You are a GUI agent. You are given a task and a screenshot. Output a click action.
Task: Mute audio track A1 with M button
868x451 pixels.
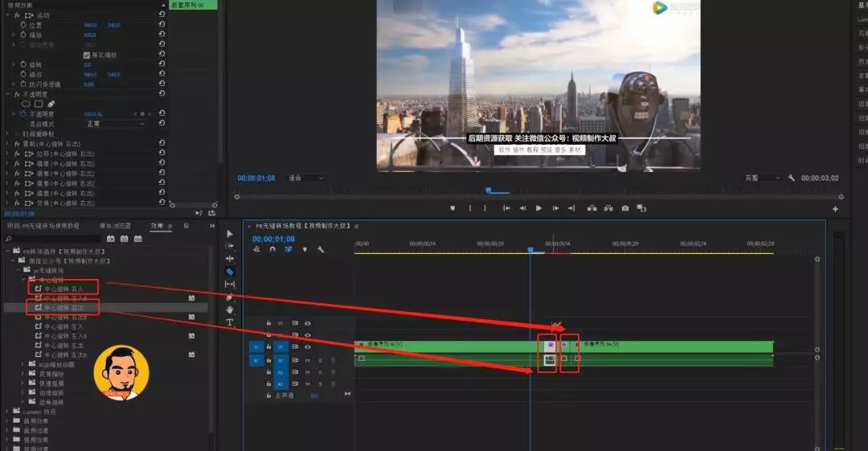coord(308,360)
